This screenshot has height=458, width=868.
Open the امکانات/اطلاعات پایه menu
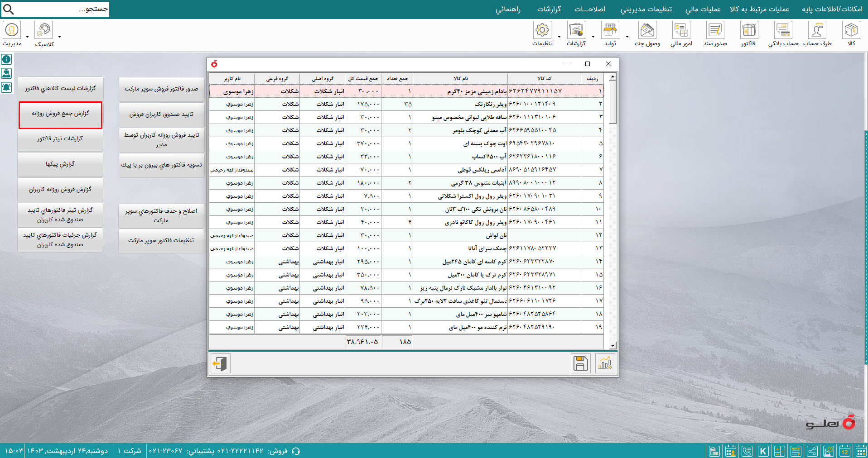[x=832, y=9]
